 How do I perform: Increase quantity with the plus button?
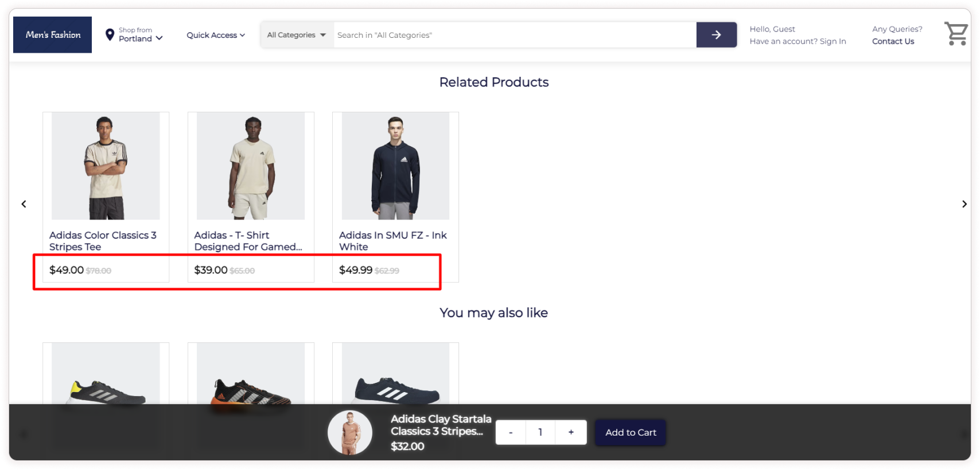pyautogui.click(x=571, y=432)
